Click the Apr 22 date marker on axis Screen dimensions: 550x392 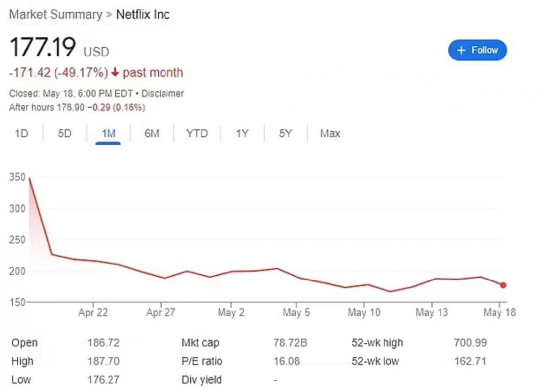[93, 312]
